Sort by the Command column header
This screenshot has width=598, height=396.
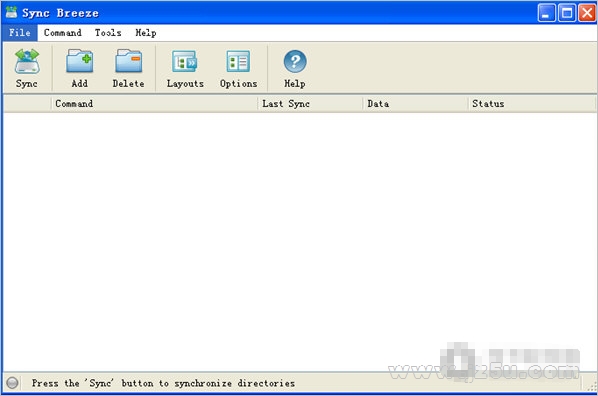154,104
